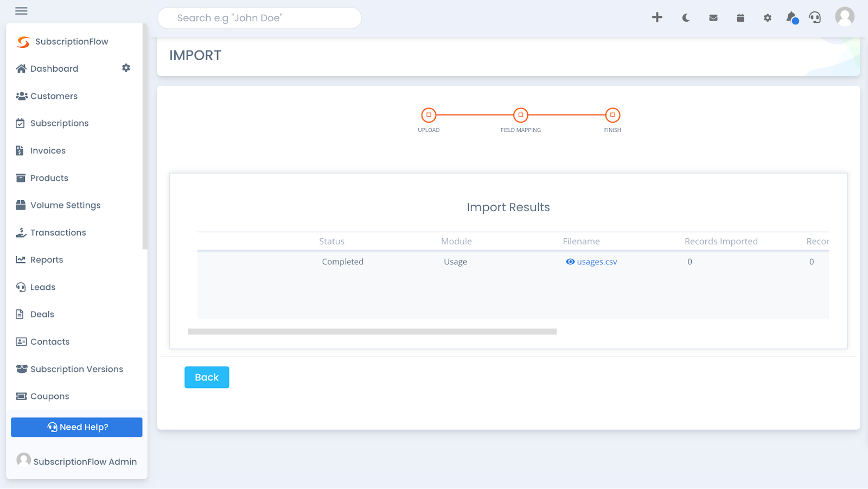Open the quick-add plus icon

[x=657, y=17]
